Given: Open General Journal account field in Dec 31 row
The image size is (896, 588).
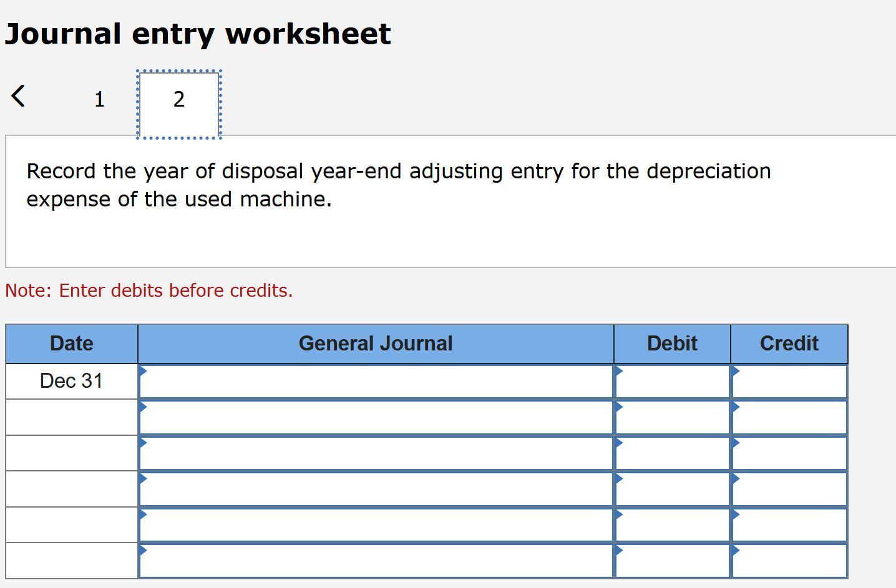Looking at the screenshot, I should pyautogui.click(x=376, y=382).
